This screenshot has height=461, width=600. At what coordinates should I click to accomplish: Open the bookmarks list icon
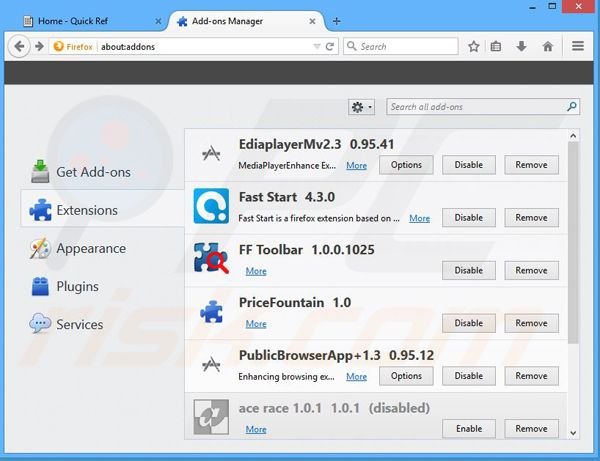pyautogui.click(x=496, y=46)
